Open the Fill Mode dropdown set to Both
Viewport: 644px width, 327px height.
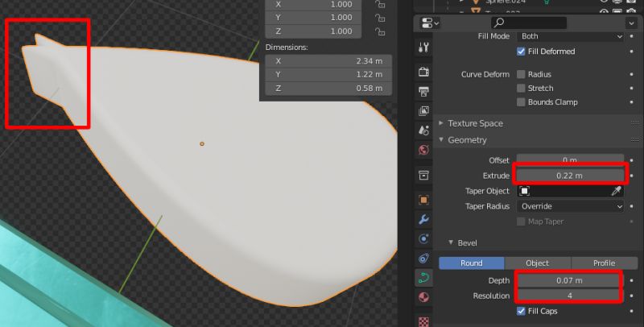(x=570, y=36)
